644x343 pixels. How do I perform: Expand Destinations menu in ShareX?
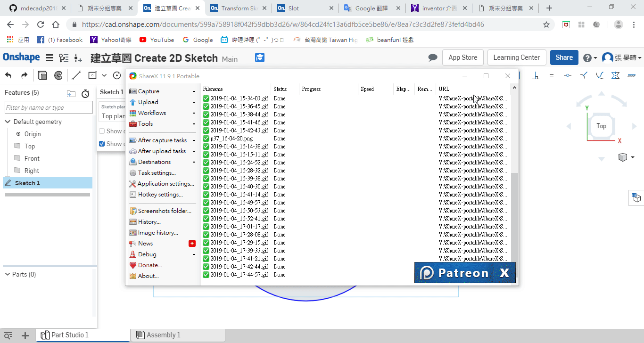coord(162,162)
